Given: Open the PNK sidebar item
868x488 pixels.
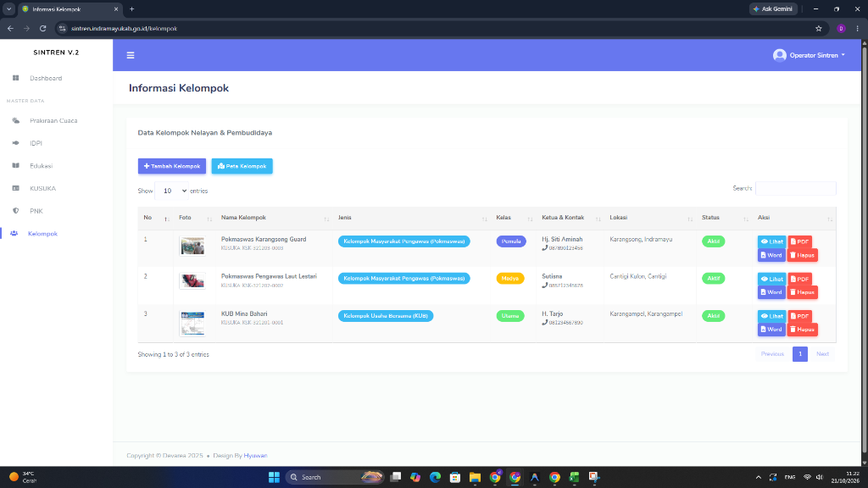Looking at the screenshot, I should [x=36, y=211].
